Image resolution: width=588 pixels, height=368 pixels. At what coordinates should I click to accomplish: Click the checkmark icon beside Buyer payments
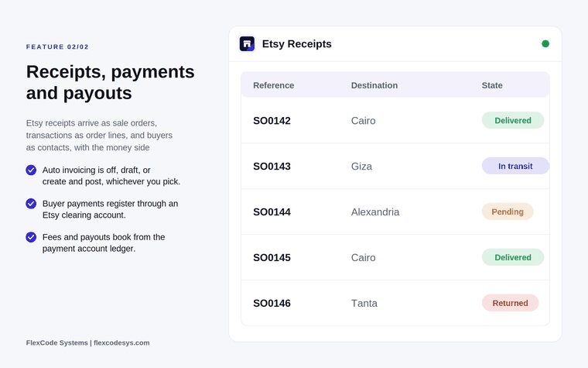[x=31, y=204]
